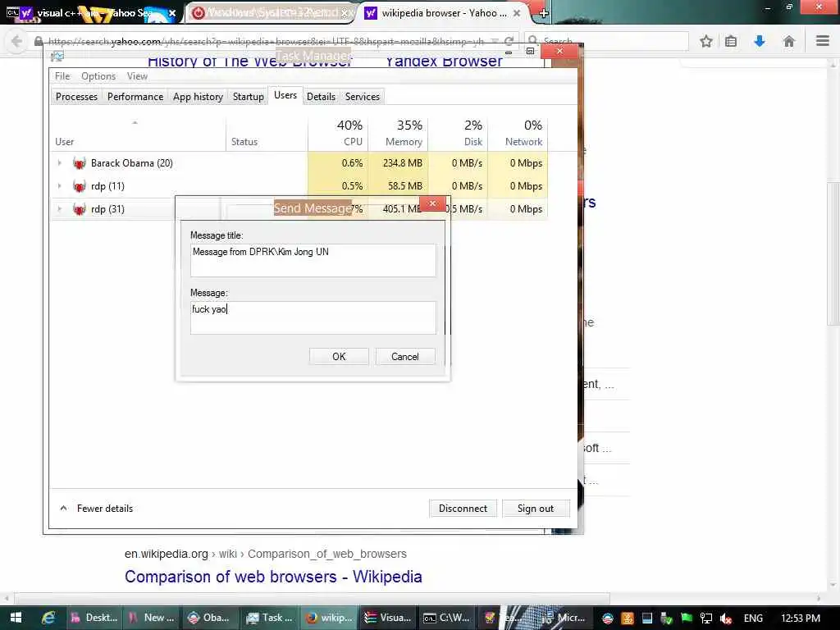Expand the Barack Obama (20) user row

59,163
